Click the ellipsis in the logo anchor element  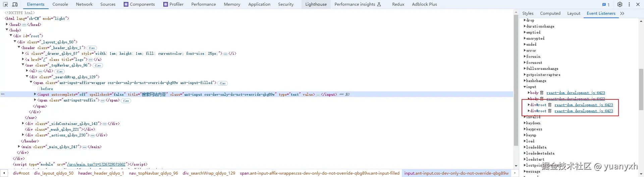click(91, 60)
